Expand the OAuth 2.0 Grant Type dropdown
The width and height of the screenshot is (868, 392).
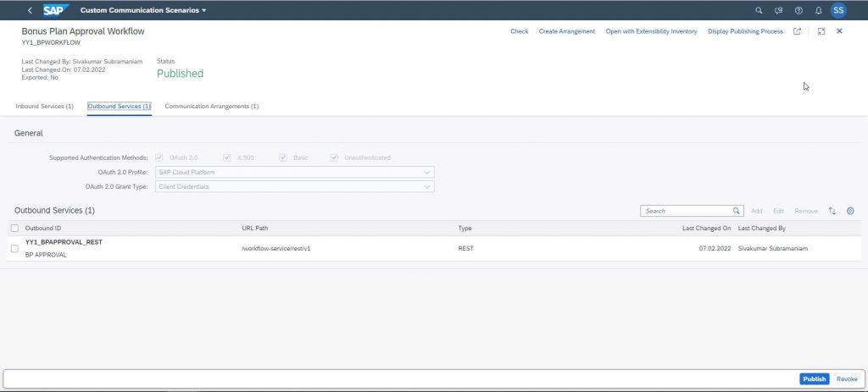click(294, 187)
